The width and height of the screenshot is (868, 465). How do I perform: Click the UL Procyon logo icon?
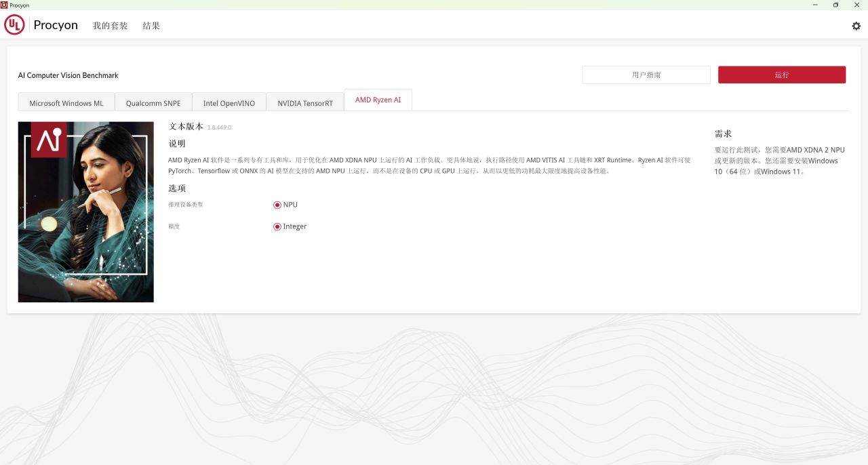(x=14, y=25)
